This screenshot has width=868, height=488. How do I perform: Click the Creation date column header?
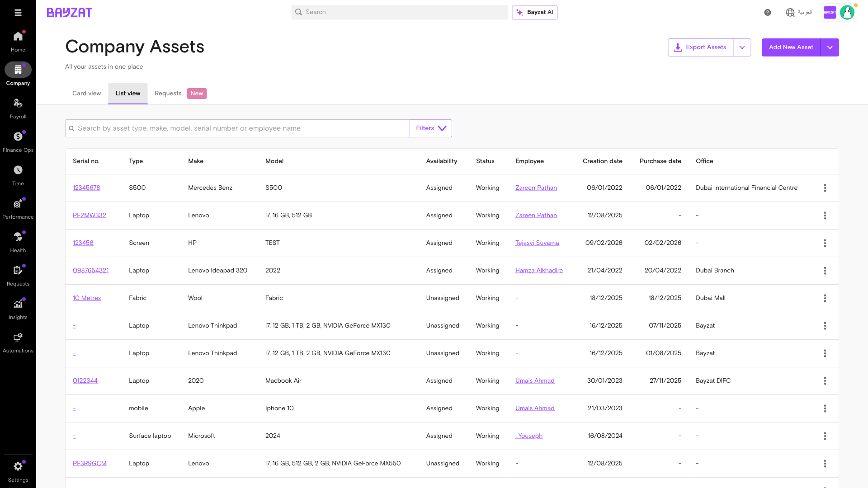coord(602,161)
